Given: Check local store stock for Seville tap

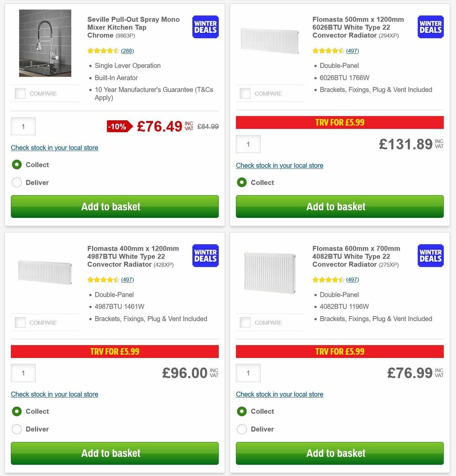Looking at the screenshot, I should click(54, 148).
